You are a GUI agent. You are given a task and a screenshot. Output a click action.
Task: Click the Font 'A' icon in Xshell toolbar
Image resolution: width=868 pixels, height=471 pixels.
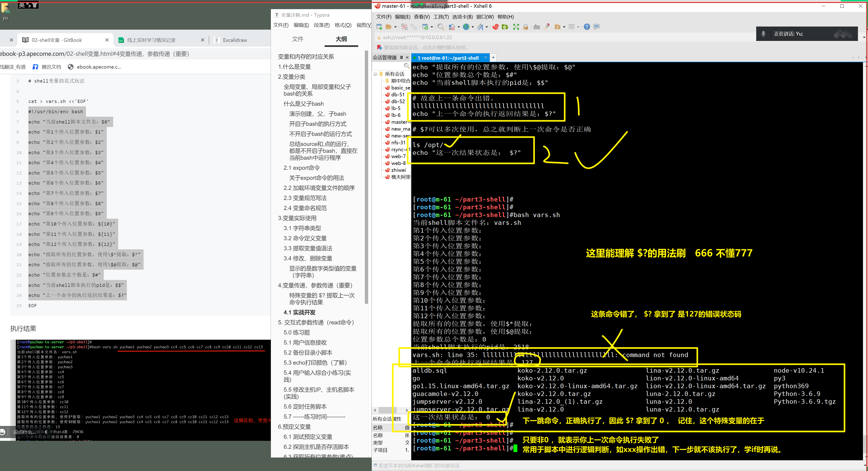click(480, 27)
